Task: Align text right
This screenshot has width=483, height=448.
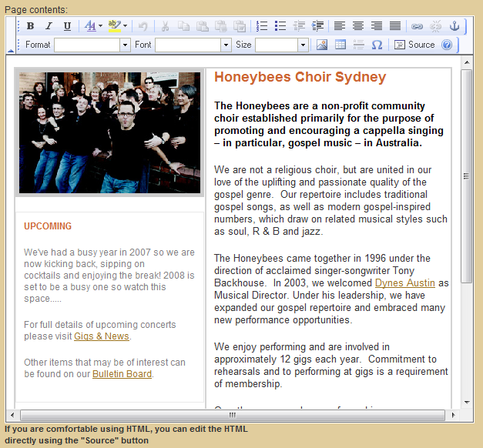Action: pyautogui.click(x=377, y=26)
